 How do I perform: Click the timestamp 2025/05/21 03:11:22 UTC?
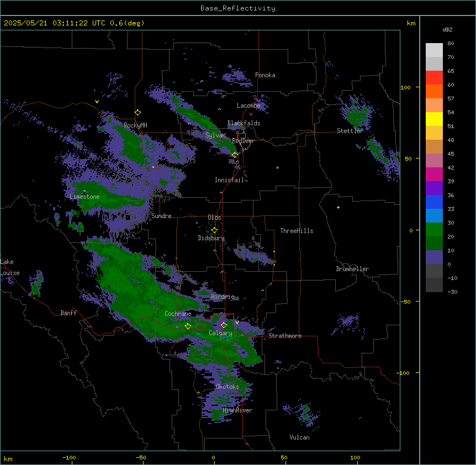pos(55,23)
